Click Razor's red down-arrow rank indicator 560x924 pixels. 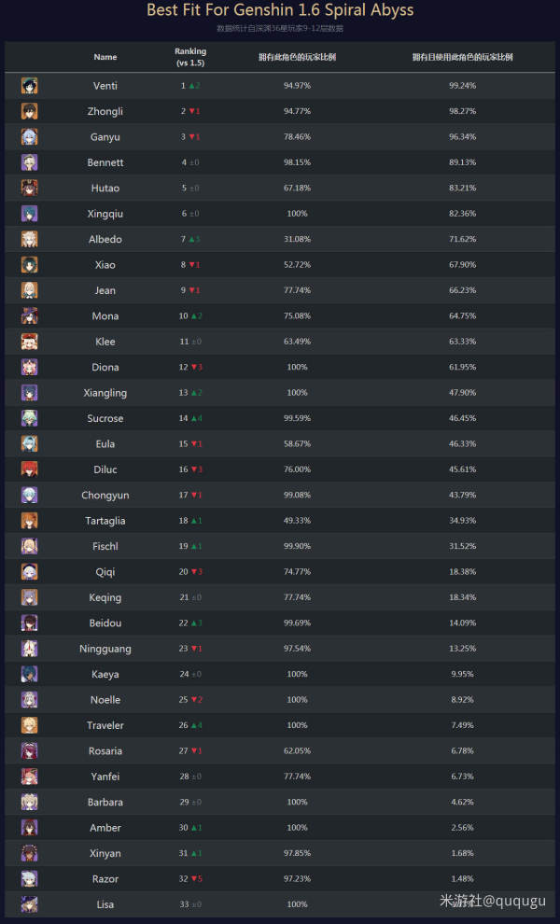[196, 878]
